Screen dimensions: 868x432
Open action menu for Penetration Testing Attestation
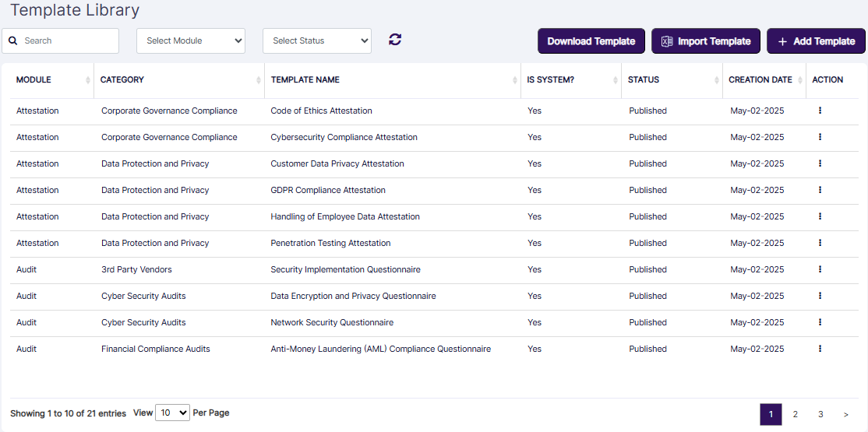(x=820, y=243)
